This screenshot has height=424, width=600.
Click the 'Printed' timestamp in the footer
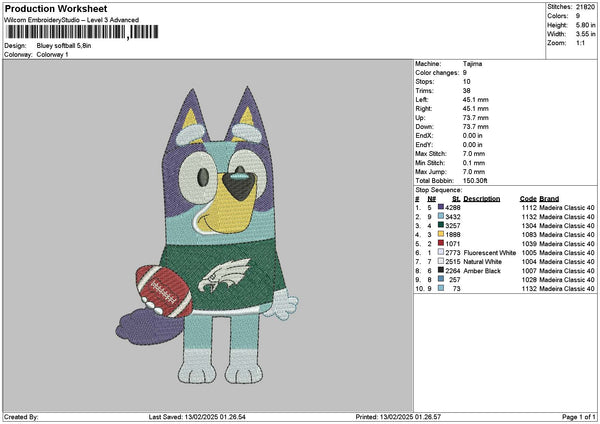tap(398, 417)
